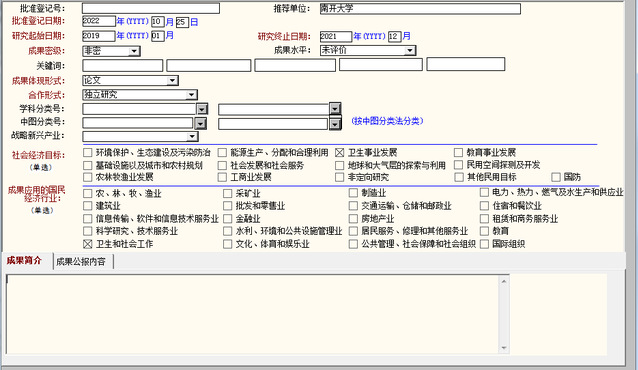638x370 pixels.
Task: Check the 金融业 industry checkbox
Action: click(x=227, y=219)
